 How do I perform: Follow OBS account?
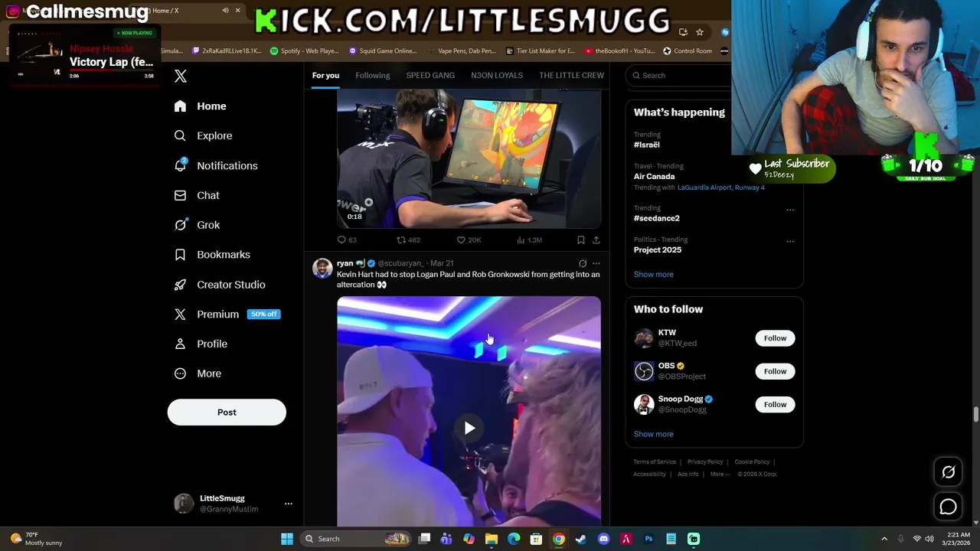[x=775, y=371]
